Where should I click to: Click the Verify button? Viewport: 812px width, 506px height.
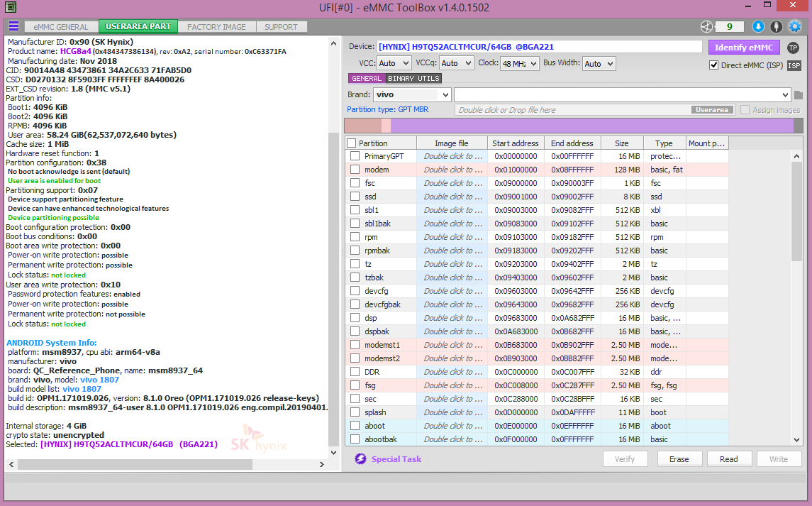point(625,459)
